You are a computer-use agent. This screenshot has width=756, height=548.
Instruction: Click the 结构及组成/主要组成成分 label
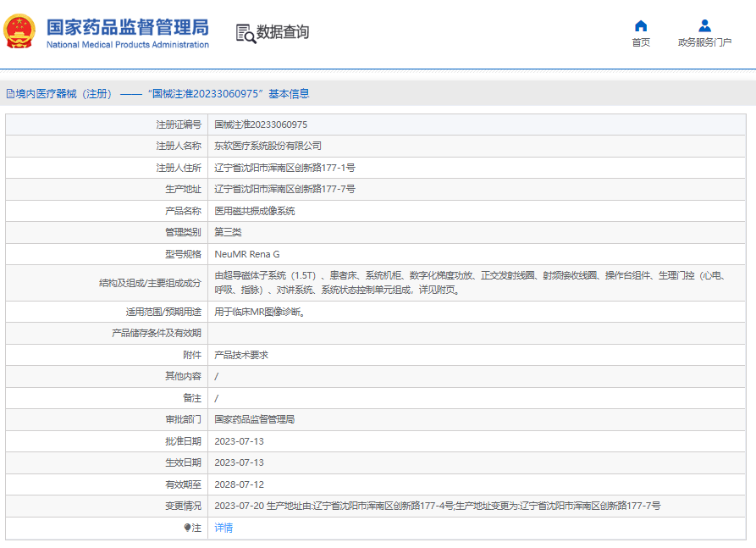click(150, 283)
